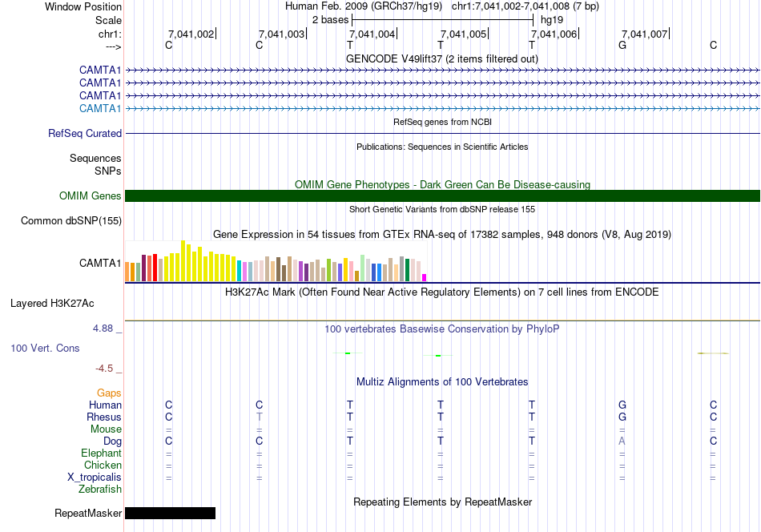This screenshot has width=761, height=532.
Task: Click the RepeatMasker side label
Action: 88,513
